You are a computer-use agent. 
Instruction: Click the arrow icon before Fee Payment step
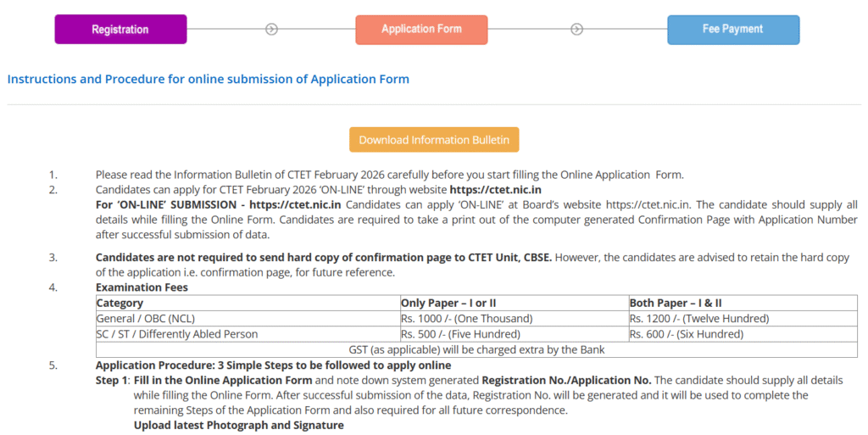[576, 29]
